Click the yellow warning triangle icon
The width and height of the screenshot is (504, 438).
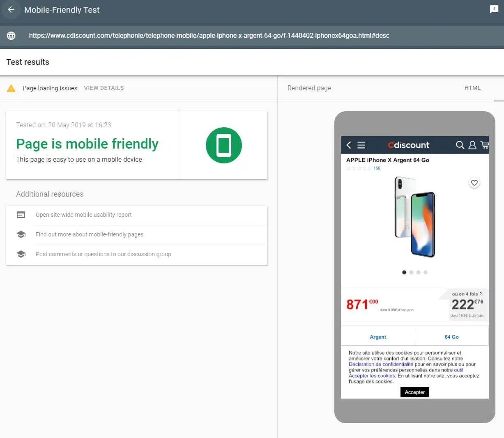tap(11, 88)
